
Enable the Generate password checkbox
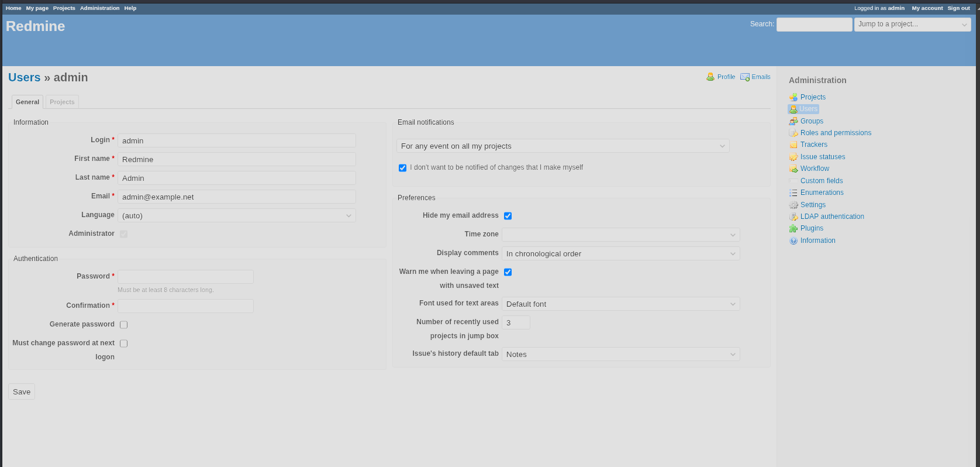coord(123,325)
